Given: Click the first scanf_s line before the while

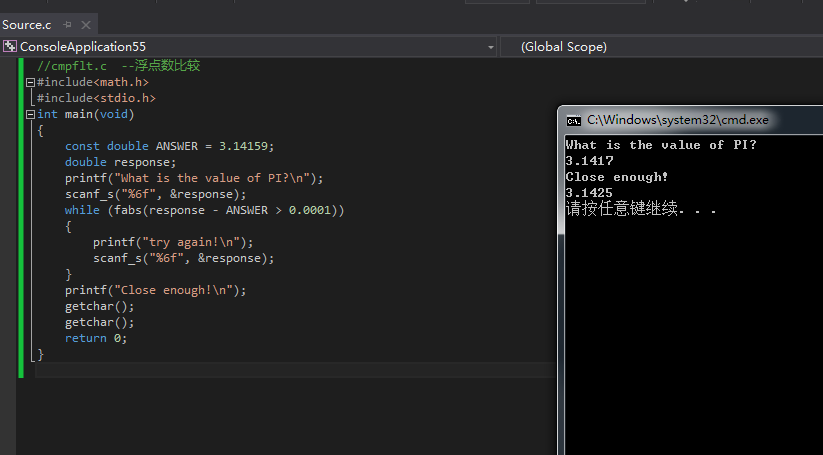Looking at the screenshot, I should (155, 194).
